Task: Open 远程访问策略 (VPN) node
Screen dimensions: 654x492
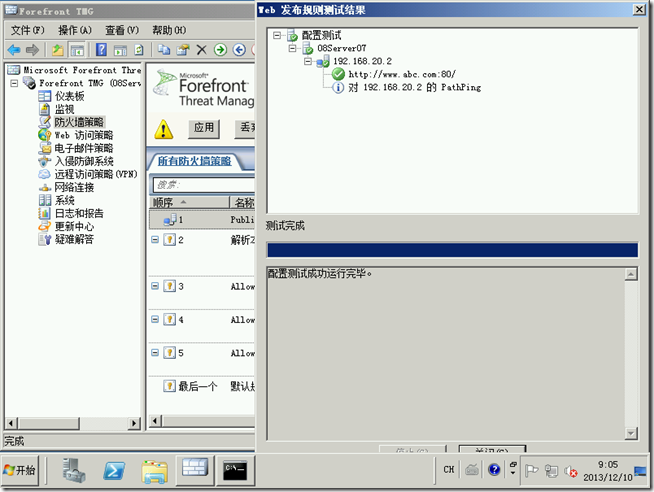Action: (x=96, y=174)
